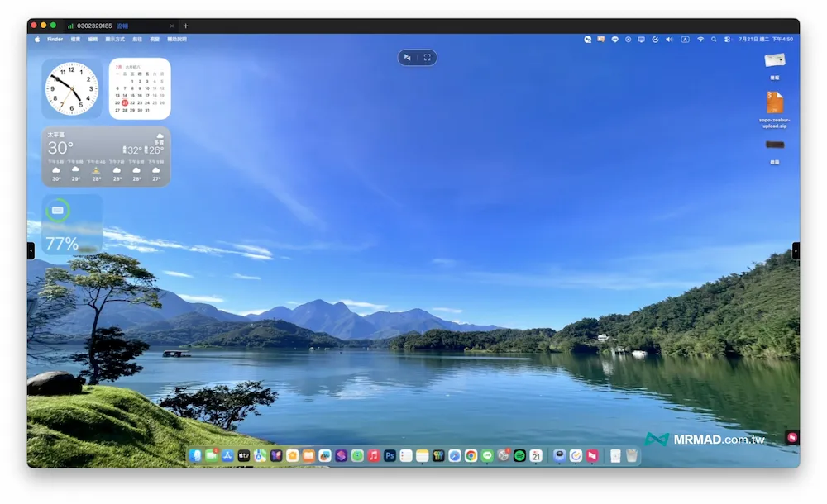Open Google Chrome in the Dock
The image size is (827, 504).
471,455
